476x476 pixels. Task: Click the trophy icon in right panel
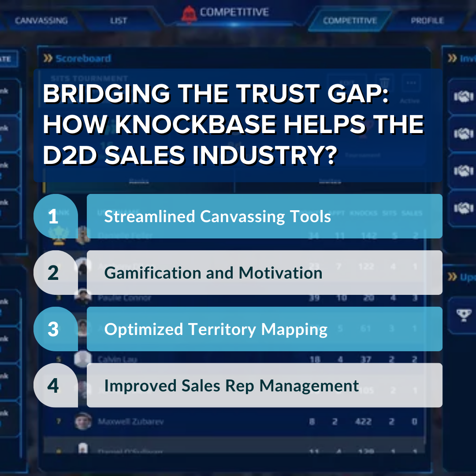pos(464,315)
